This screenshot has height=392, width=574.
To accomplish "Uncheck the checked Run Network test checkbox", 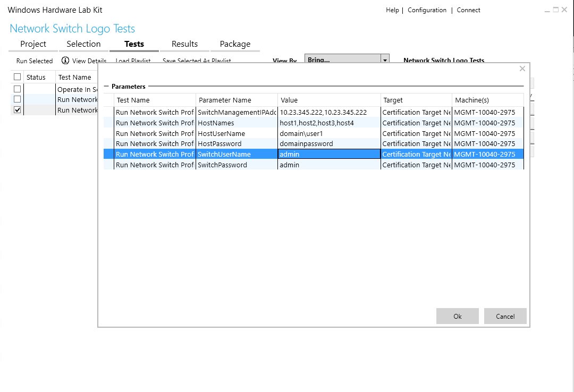I will tap(17, 110).
